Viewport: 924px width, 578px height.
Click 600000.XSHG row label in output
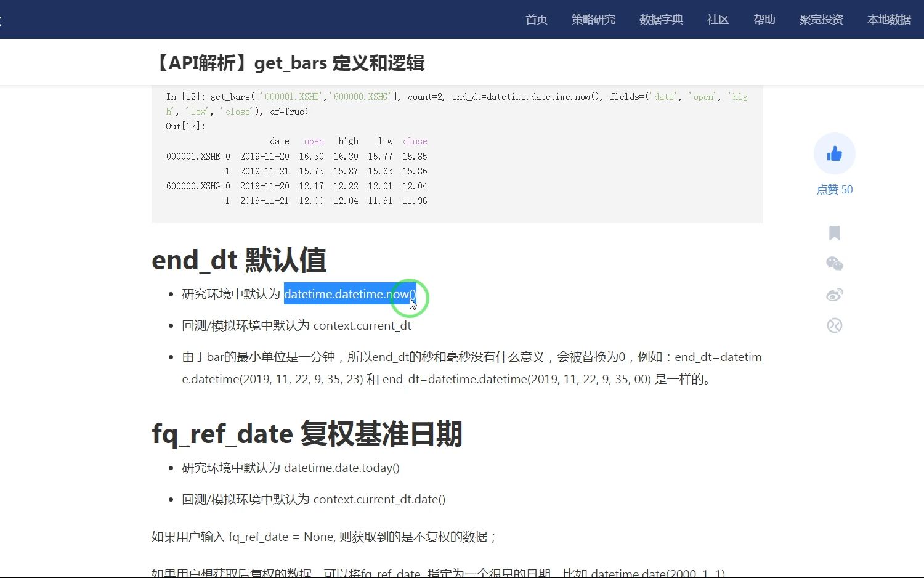[193, 186]
